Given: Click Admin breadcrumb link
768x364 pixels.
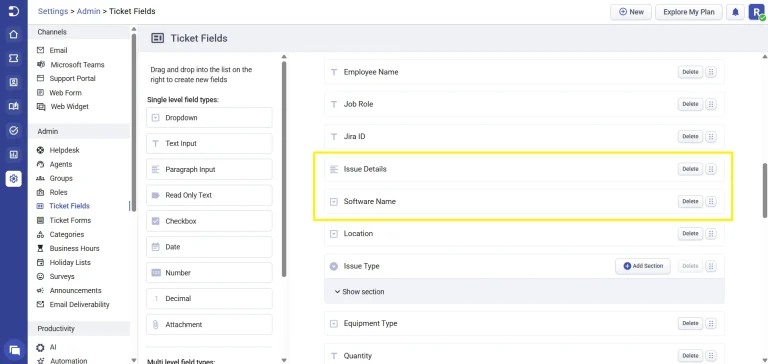Looking at the screenshot, I should click(89, 11).
